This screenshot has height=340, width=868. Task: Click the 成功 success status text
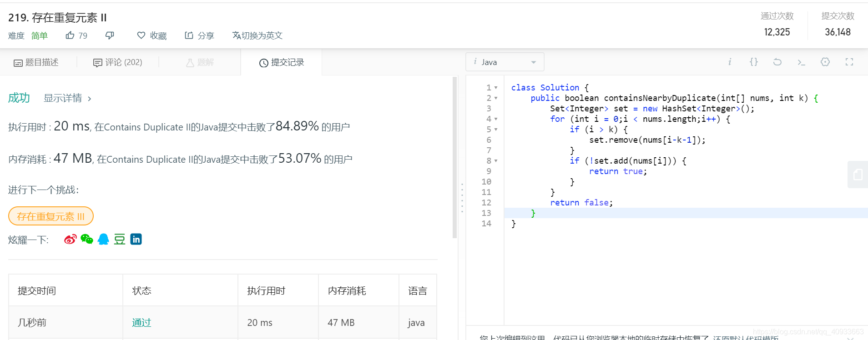pos(19,98)
